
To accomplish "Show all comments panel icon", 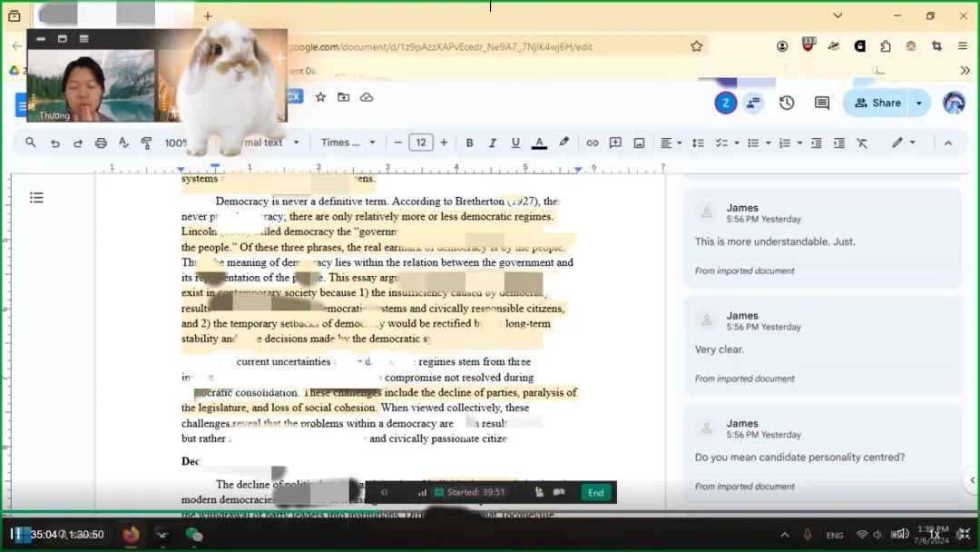I will pyautogui.click(x=822, y=103).
